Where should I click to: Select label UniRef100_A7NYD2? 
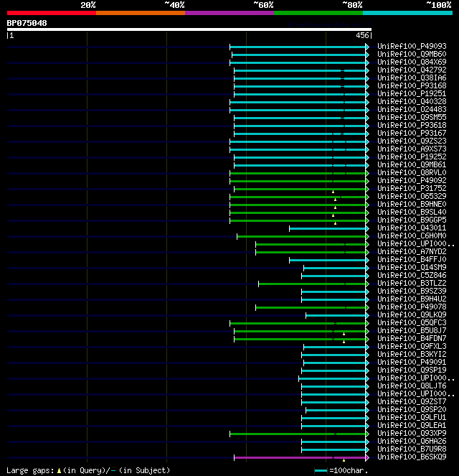[x=412, y=251]
